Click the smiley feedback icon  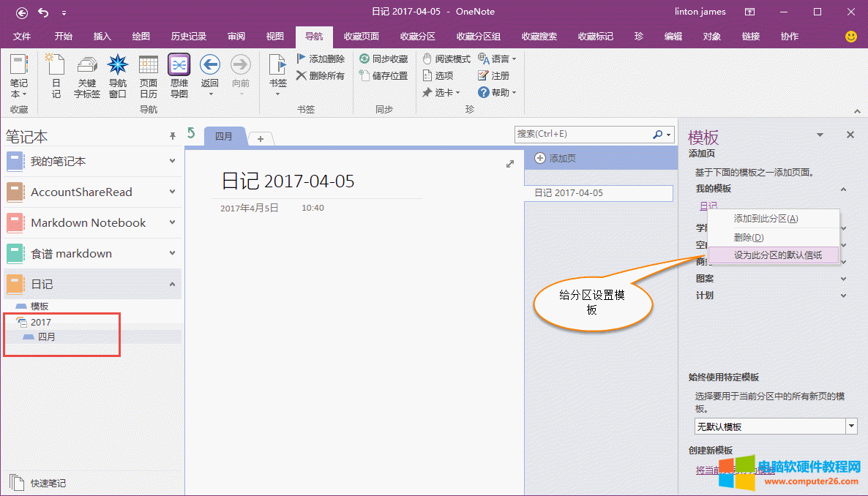point(850,36)
